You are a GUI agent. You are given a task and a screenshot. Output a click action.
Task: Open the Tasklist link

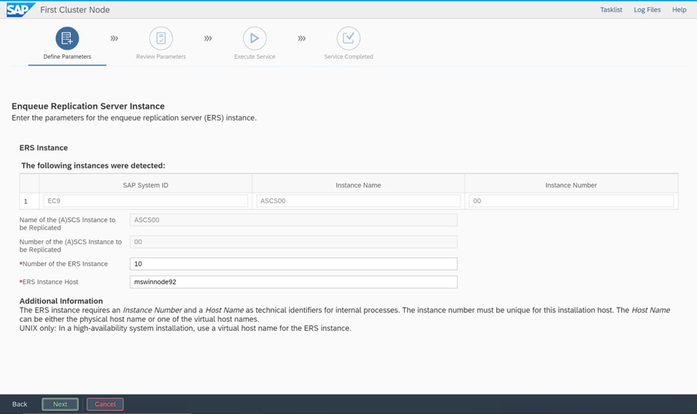pyautogui.click(x=611, y=10)
